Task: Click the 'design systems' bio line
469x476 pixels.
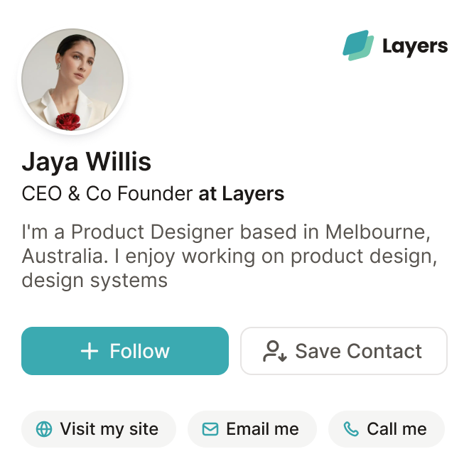Action: pyautogui.click(x=95, y=281)
